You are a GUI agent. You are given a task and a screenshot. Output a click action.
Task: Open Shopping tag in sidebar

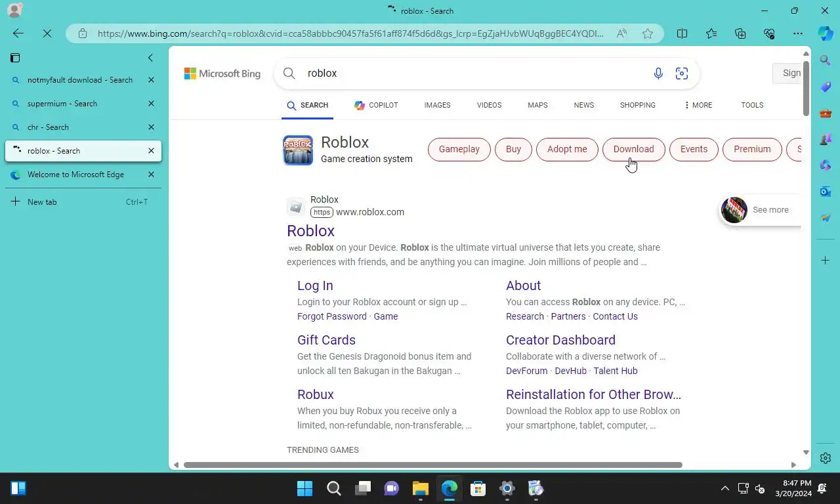[x=826, y=87]
